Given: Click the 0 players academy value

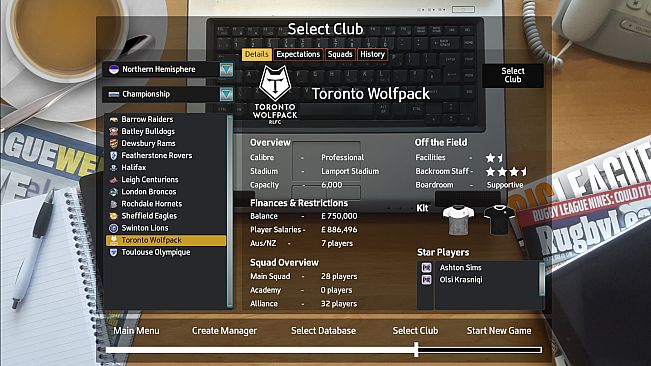Looking at the screenshot, I should (336, 290).
